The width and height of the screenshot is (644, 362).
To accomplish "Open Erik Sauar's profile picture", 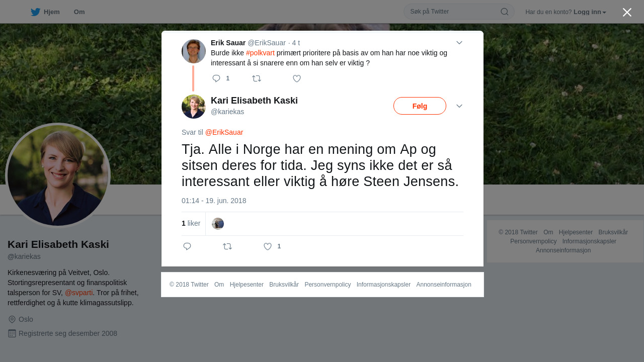I will pos(194,51).
